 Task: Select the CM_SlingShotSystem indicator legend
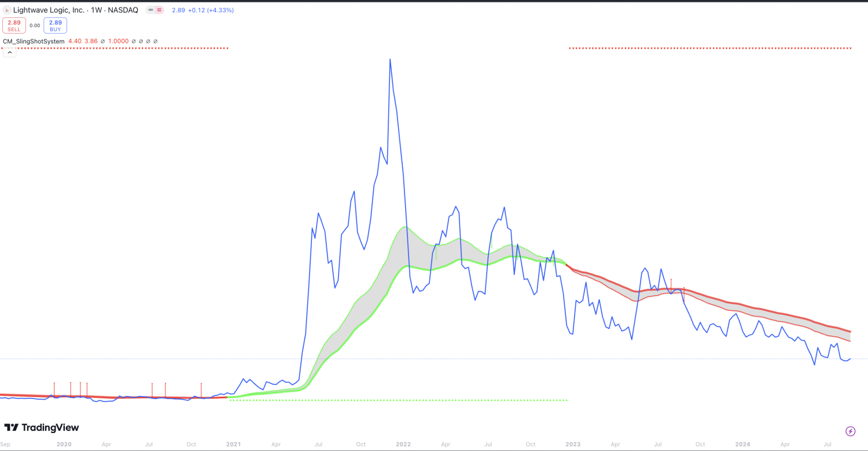point(34,41)
